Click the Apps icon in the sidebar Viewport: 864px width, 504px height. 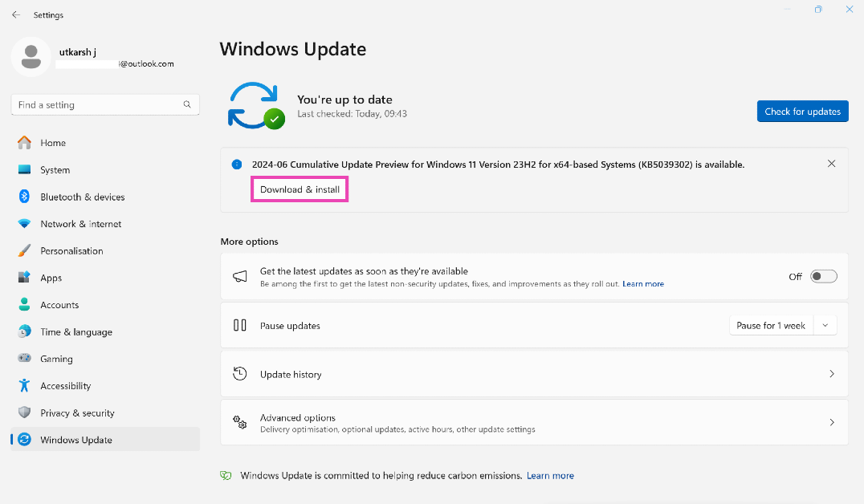[x=24, y=278]
